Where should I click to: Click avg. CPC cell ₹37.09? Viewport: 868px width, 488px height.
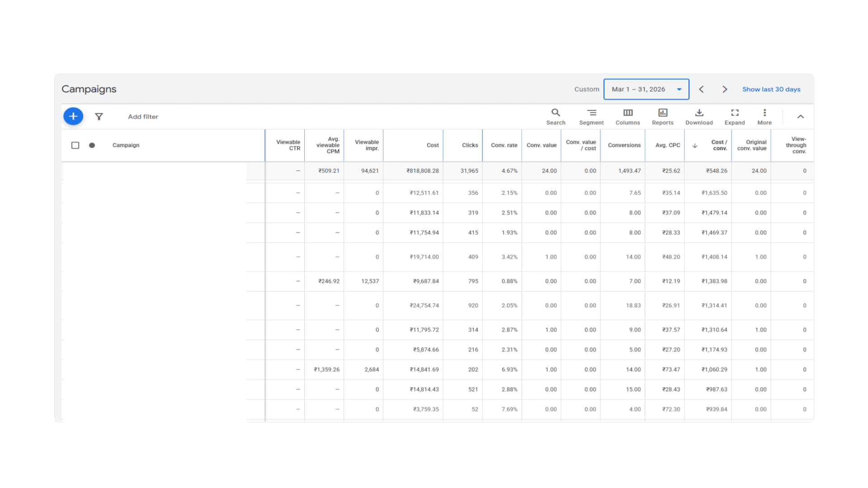coord(671,213)
